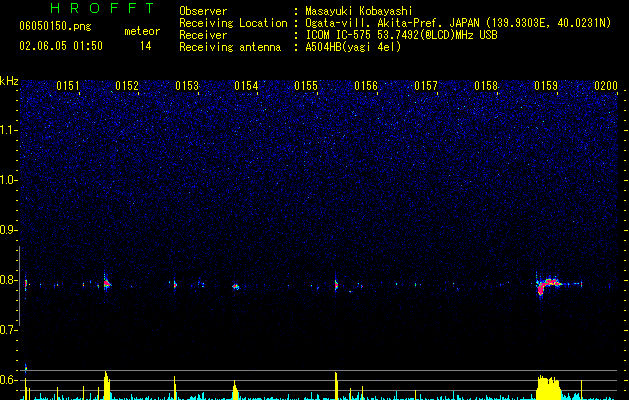Click the observer name Masayuki Kobayashi
Image resolution: width=629 pixels, height=400 pixels.
pos(359,11)
